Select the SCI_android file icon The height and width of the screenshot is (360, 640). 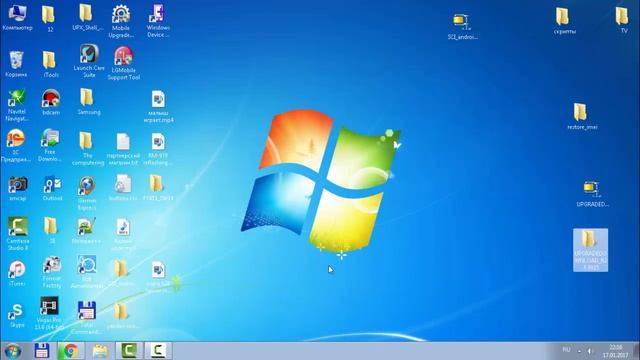point(462,27)
